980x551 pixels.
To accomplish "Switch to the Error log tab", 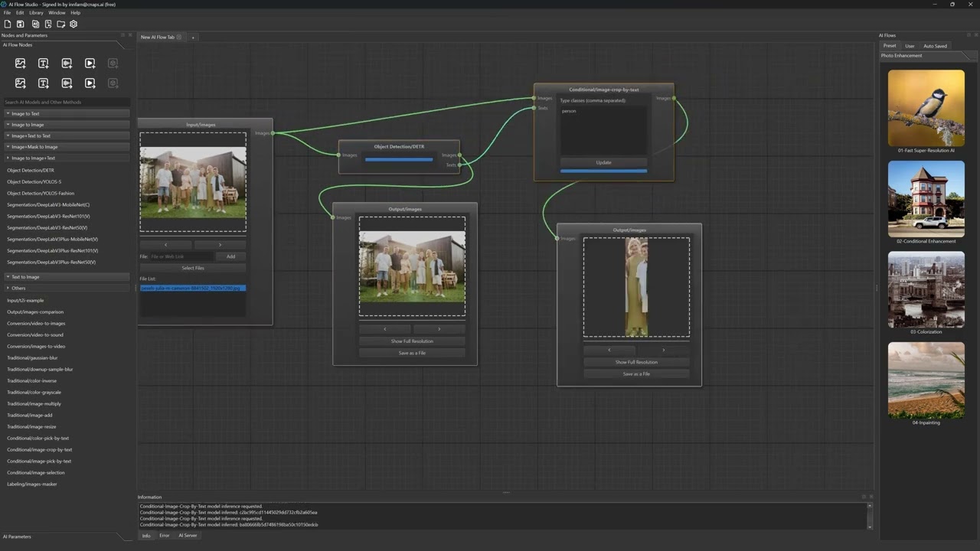I will pos(164,536).
